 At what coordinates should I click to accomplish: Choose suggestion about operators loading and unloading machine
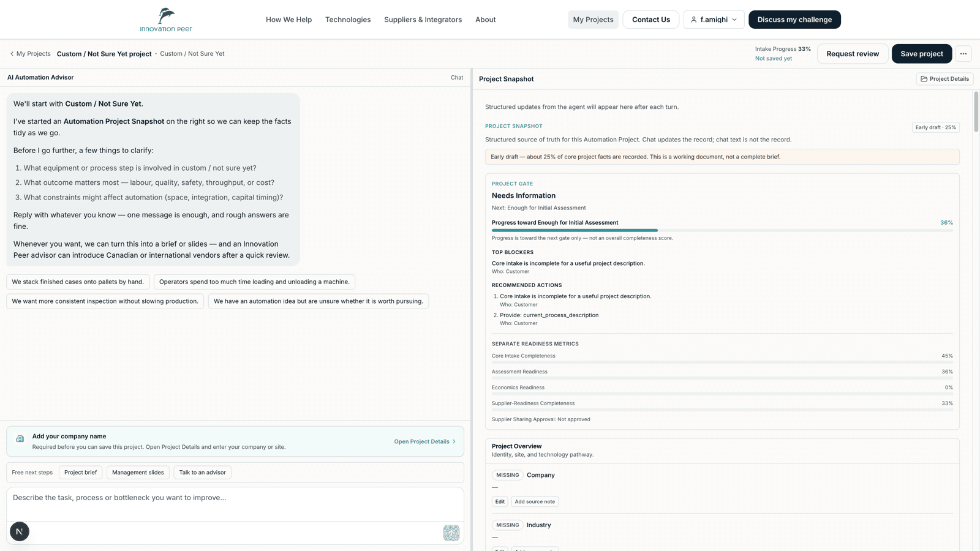254,282
